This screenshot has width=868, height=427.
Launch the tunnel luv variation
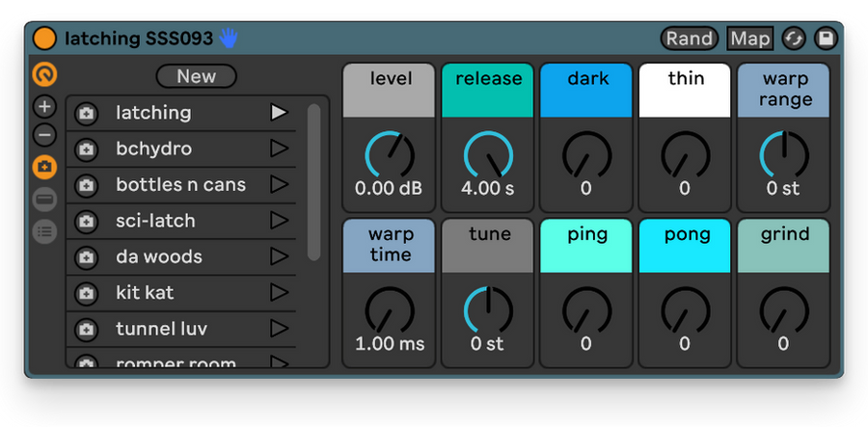[x=279, y=329]
